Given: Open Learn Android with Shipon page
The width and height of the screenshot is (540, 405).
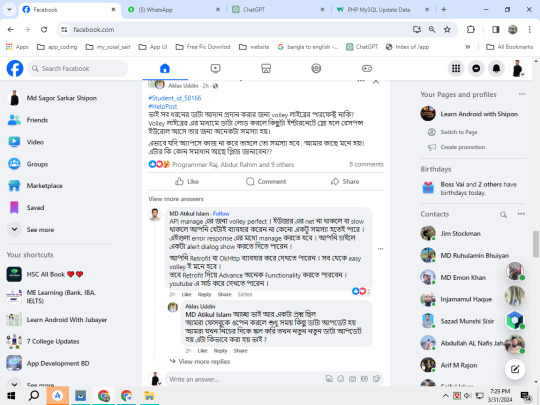Looking at the screenshot, I should (x=469, y=114).
